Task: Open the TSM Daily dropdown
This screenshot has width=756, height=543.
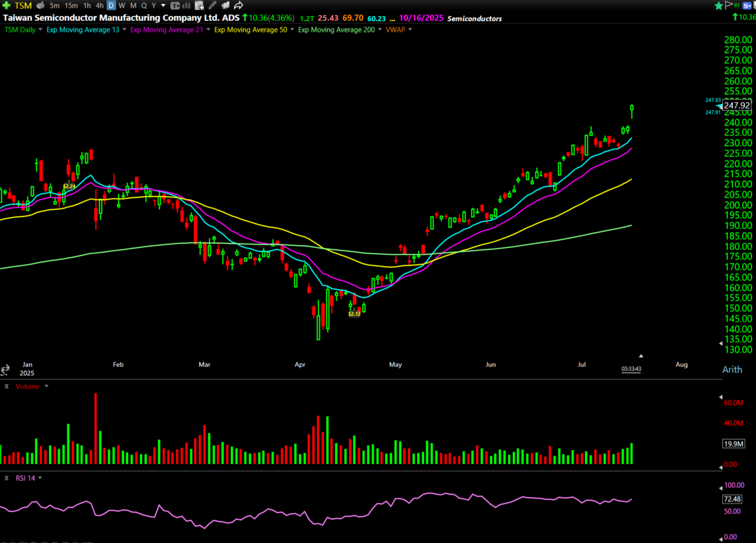Action: click(40, 30)
